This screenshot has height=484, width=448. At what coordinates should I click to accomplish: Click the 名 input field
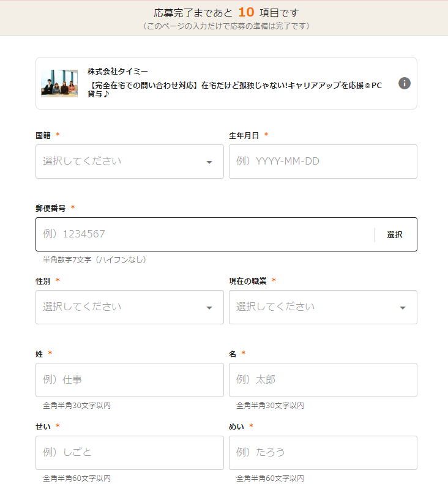[x=323, y=380]
